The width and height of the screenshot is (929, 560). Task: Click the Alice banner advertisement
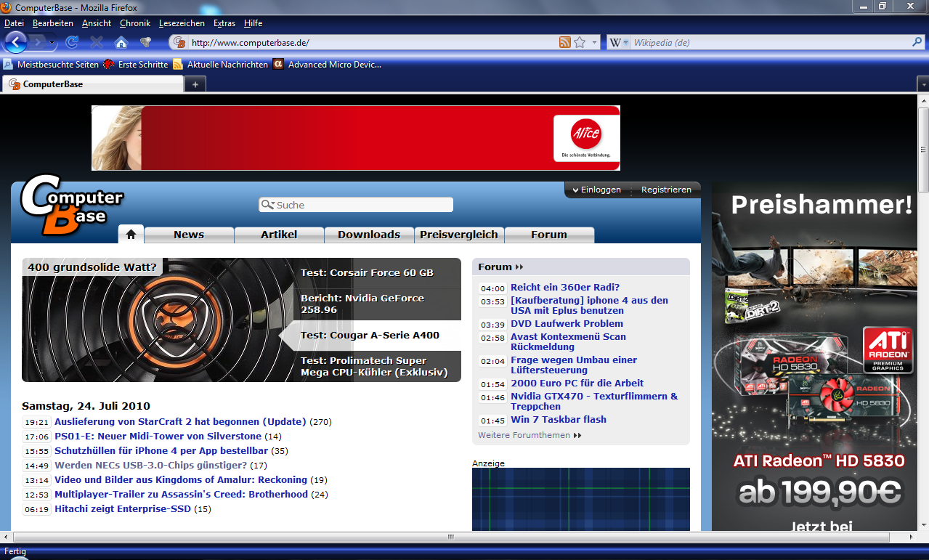(x=356, y=138)
